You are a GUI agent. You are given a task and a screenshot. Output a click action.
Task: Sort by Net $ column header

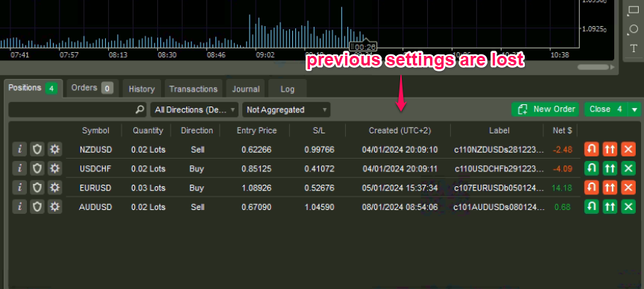(x=563, y=130)
